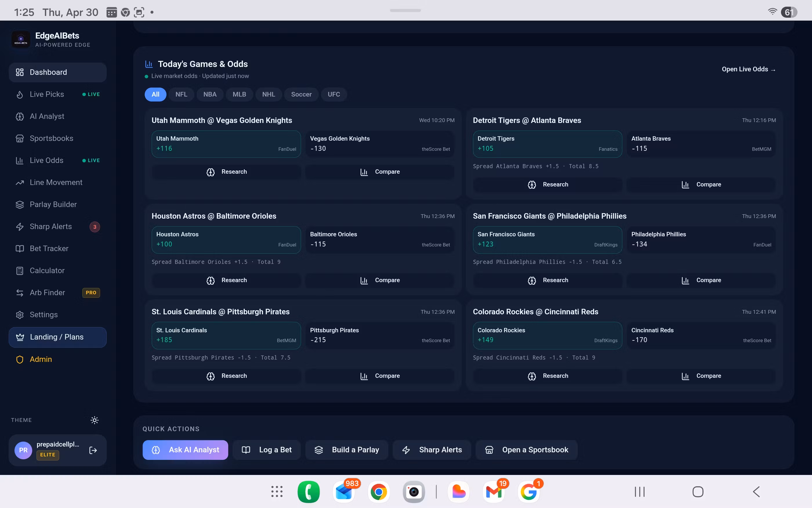Open Sportsbooks in the sidebar
The height and width of the screenshot is (508, 812).
click(57, 138)
